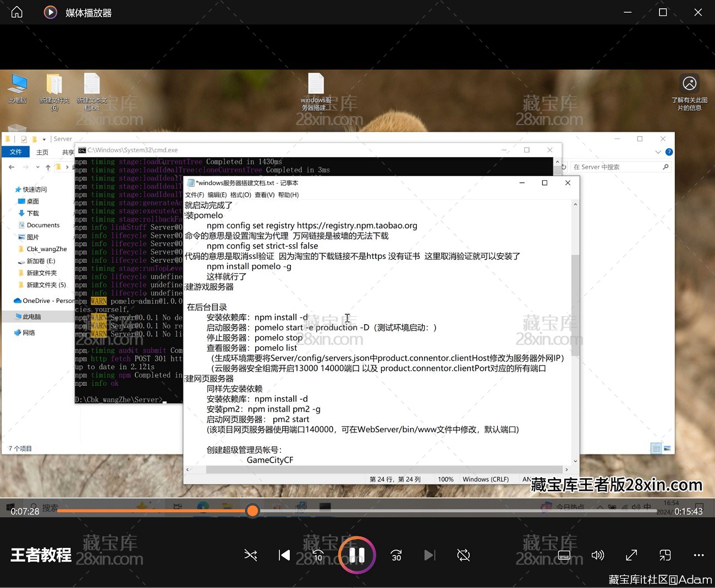
Task: Click the home icon in the title bar
Action: [x=16, y=12]
